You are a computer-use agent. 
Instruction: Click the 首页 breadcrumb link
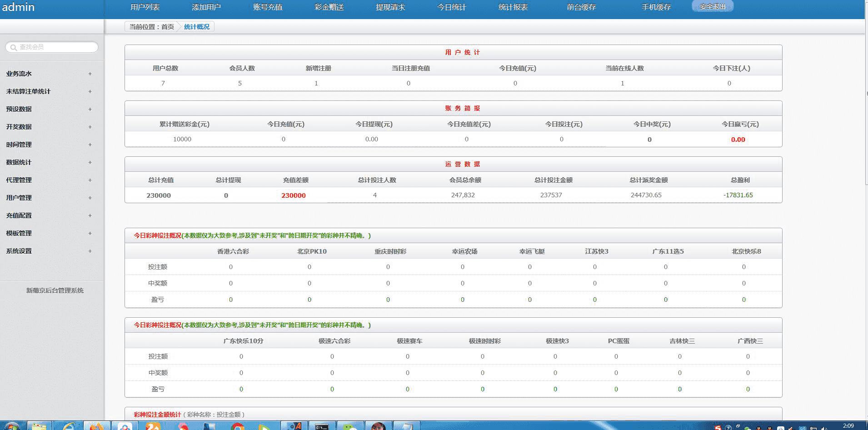(168, 27)
